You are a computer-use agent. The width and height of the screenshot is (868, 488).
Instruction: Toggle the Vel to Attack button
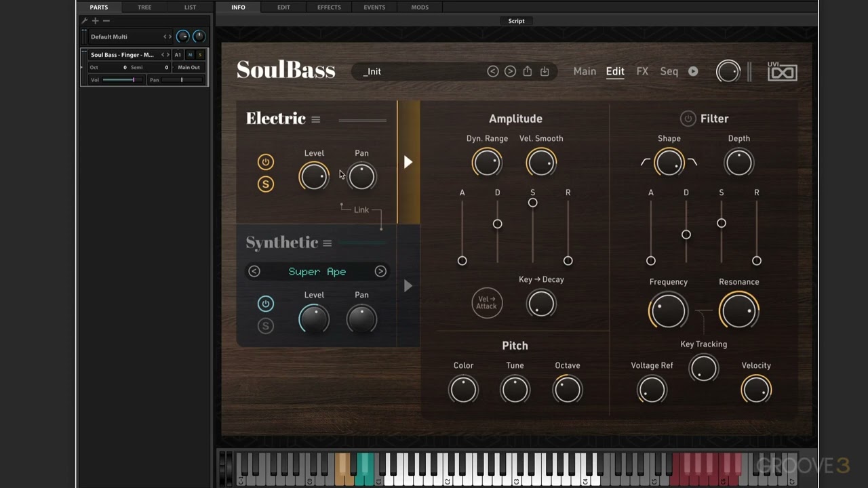click(487, 303)
